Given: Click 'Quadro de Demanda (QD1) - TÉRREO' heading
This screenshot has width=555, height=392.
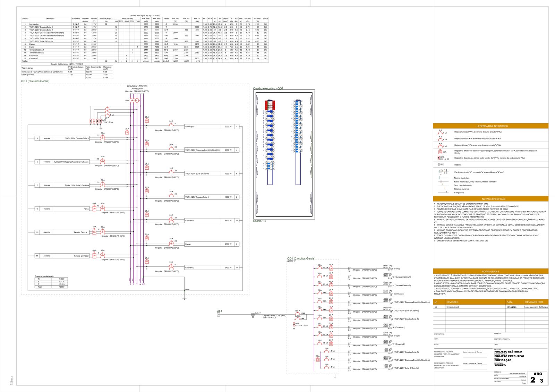Looking at the screenshot, I should tap(67, 64).
